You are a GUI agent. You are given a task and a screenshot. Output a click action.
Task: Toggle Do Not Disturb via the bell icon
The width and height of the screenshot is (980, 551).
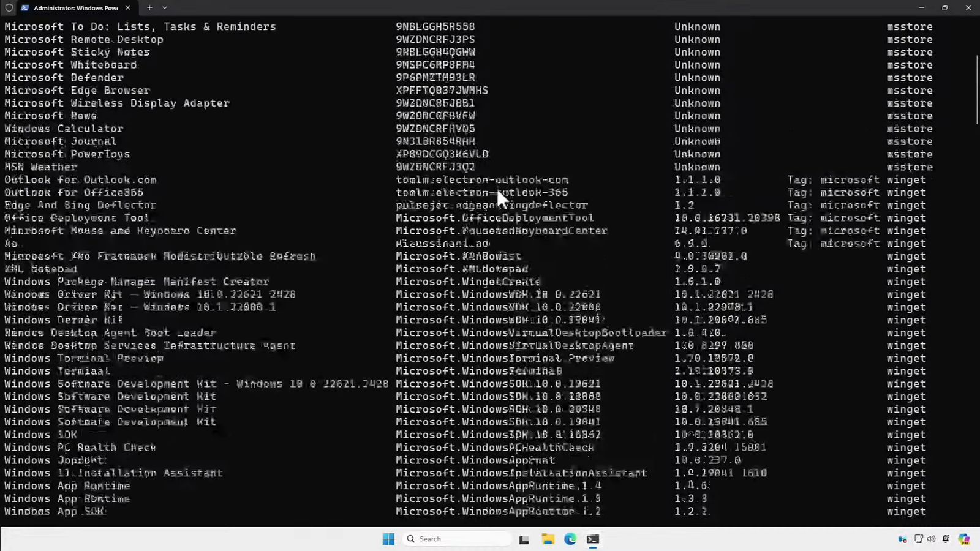946,539
